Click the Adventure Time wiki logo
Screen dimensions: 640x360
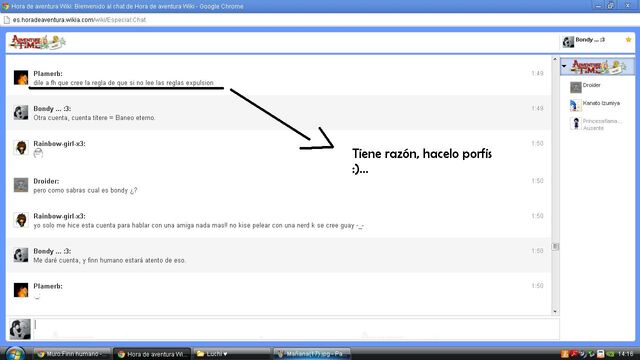click(x=38, y=42)
